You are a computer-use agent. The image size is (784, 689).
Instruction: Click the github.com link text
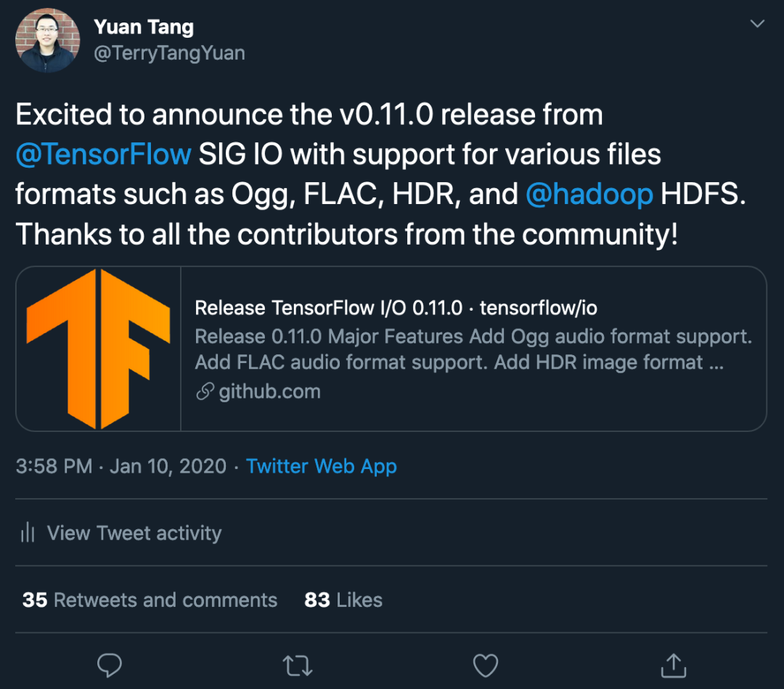(269, 391)
